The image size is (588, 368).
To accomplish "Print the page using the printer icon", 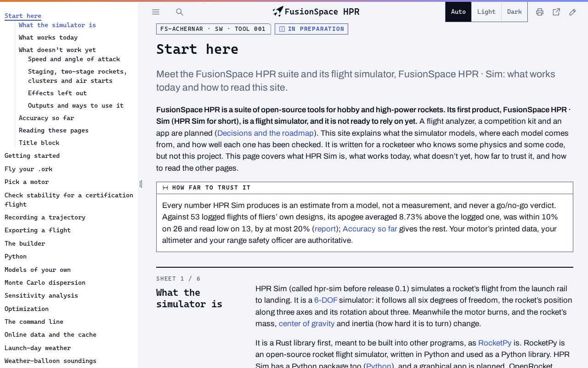I will pos(540,12).
